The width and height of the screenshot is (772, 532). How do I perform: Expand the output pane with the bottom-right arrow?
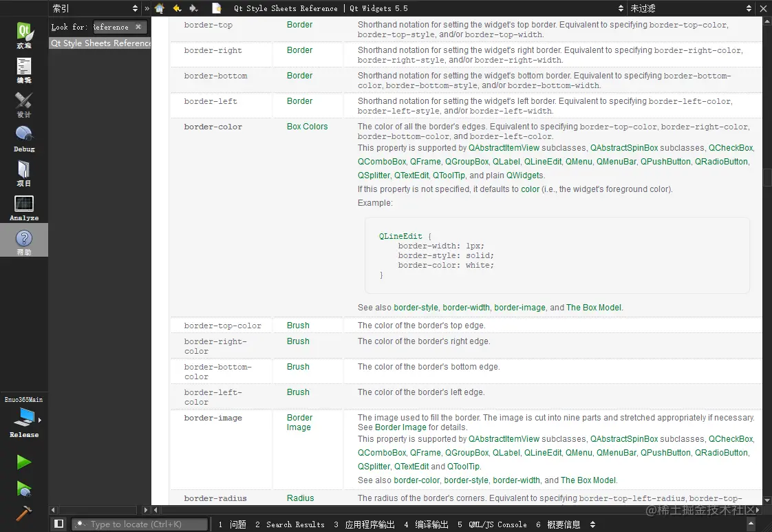(751, 524)
